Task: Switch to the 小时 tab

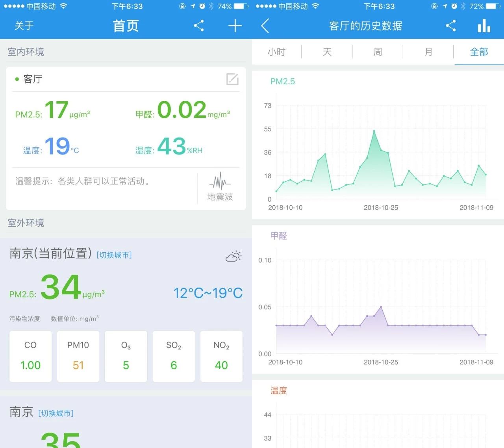Action: pos(276,52)
